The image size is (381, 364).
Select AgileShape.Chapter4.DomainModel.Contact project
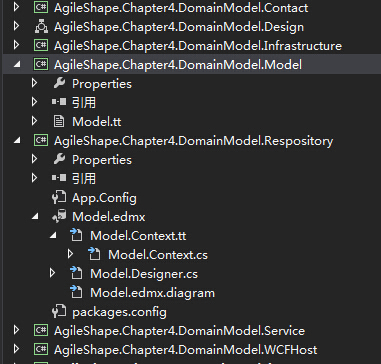point(181,8)
